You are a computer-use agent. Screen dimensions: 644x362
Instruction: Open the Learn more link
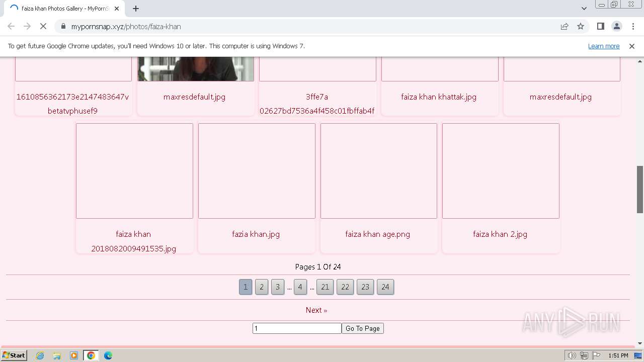604,46
